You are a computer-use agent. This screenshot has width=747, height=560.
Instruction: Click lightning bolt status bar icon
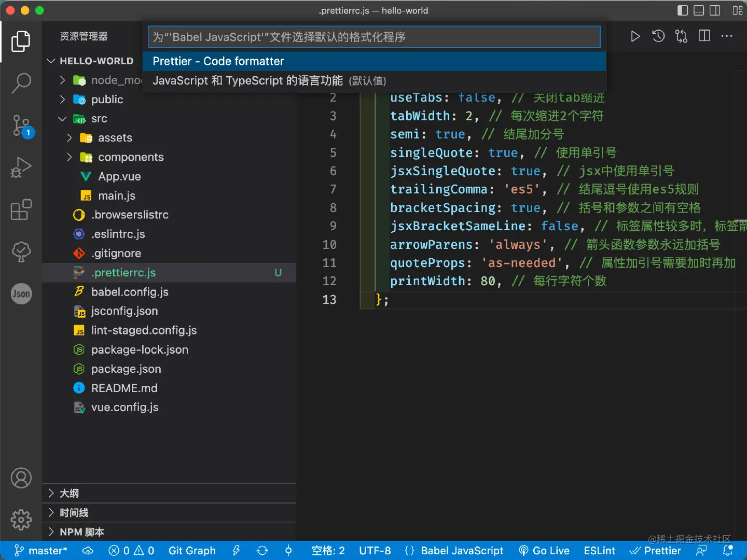[x=236, y=551]
